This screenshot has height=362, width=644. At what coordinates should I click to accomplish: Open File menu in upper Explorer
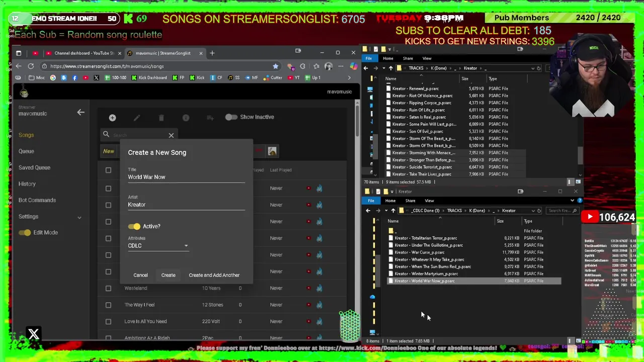tap(369, 58)
